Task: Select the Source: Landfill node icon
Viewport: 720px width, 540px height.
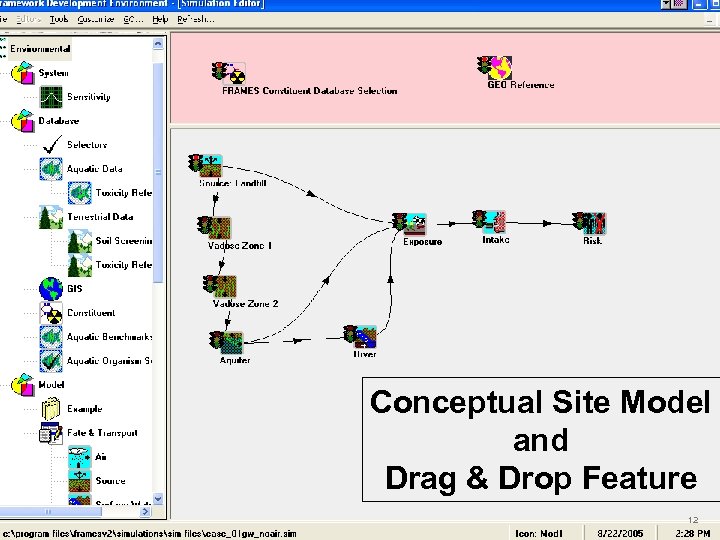Action: (x=205, y=166)
